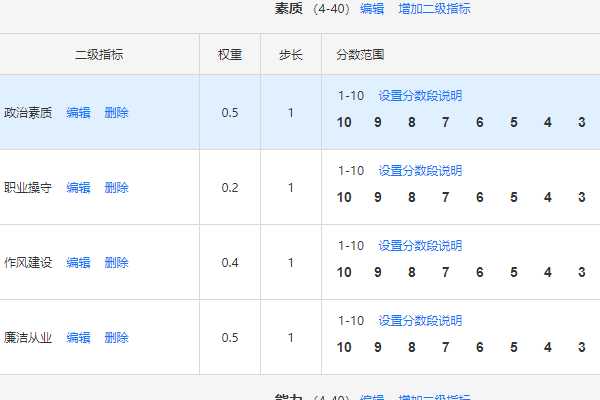Edit the 政治素质 indicator
The image size is (600, 400).
[x=78, y=113]
